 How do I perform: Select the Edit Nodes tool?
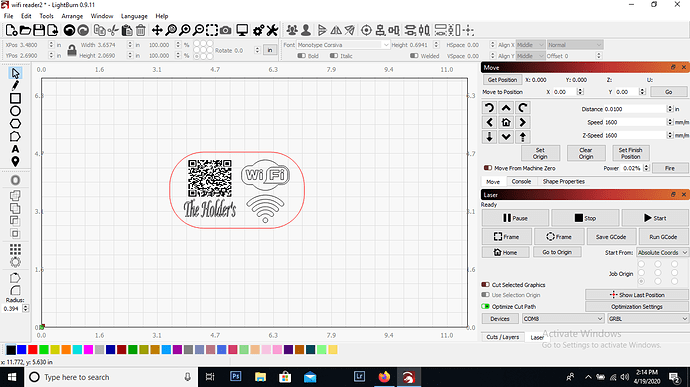tap(15, 136)
